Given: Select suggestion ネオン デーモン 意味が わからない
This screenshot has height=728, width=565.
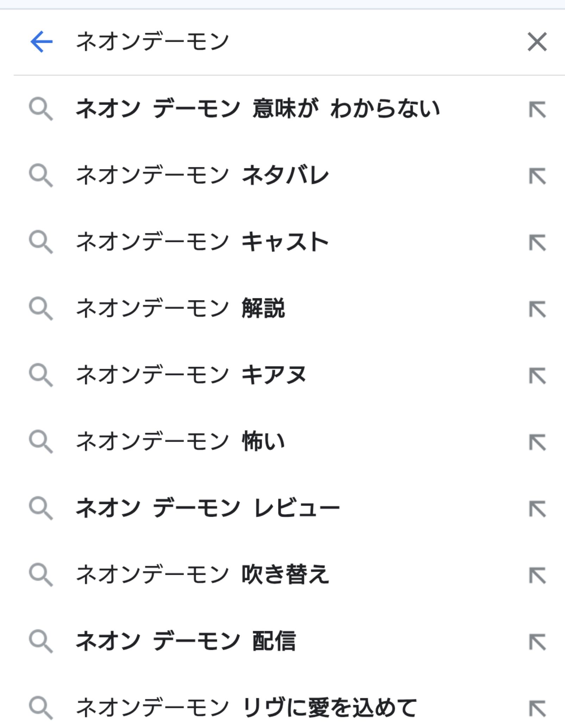Looking at the screenshot, I should tap(258, 108).
